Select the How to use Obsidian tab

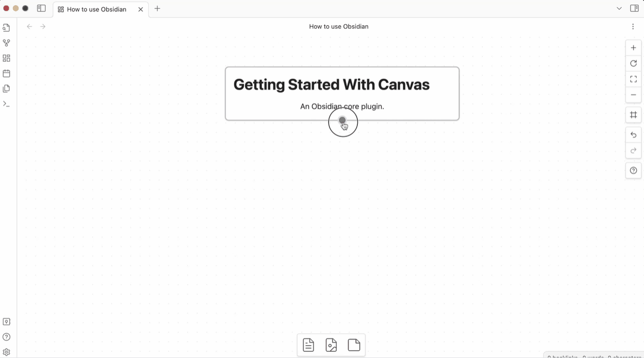[101, 9]
